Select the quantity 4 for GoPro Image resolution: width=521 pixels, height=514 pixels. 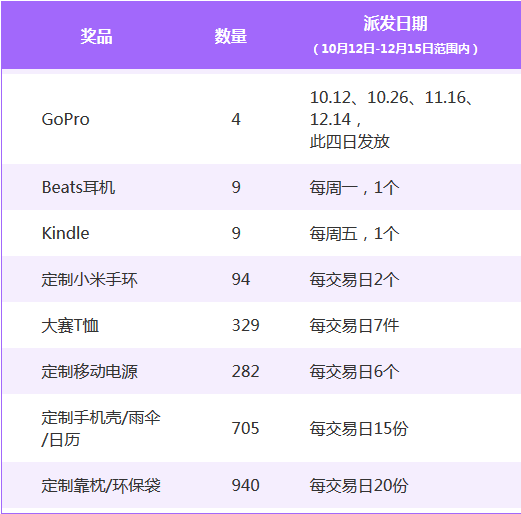coord(236,119)
